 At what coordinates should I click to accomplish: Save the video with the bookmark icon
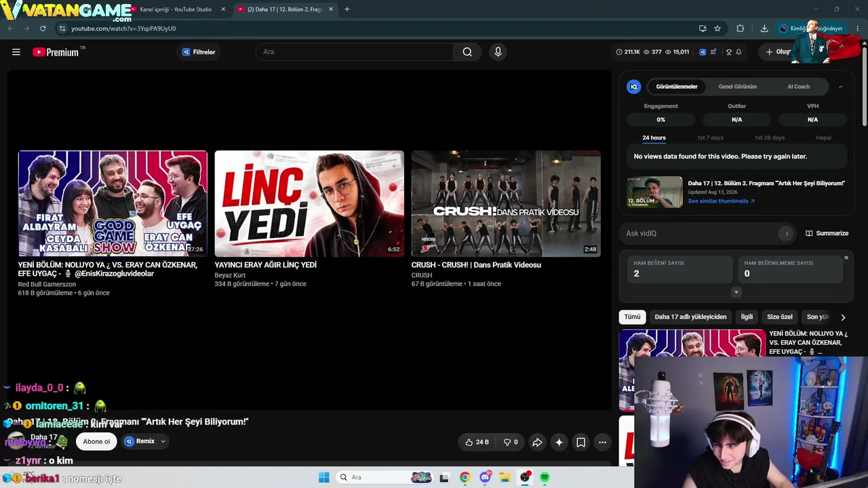[580, 442]
